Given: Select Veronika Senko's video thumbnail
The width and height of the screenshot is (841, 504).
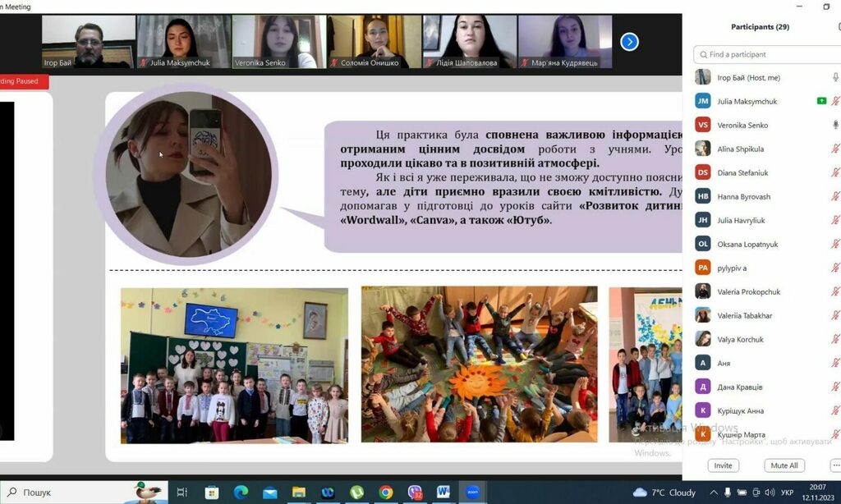Looking at the screenshot, I should tap(278, 42).
